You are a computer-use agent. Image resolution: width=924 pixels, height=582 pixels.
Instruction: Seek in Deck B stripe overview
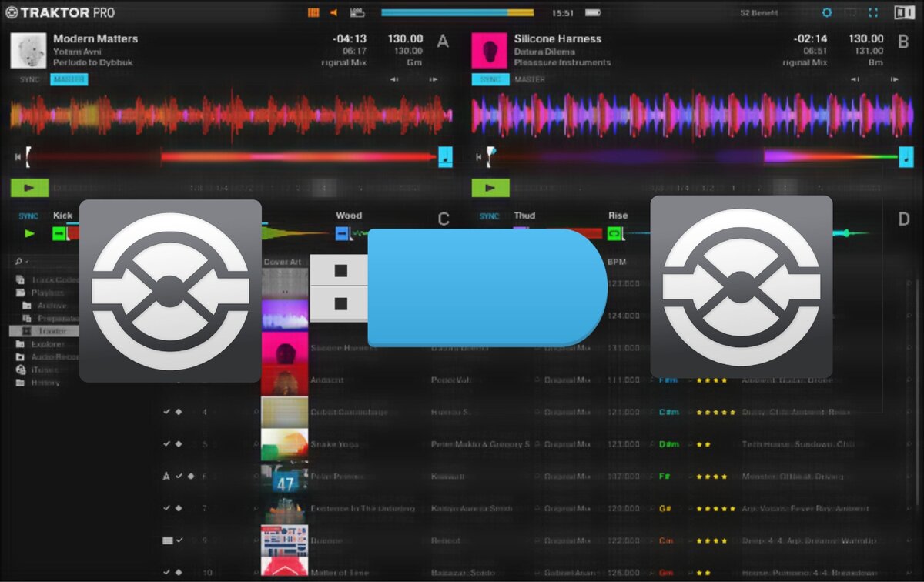coord(693,157)
